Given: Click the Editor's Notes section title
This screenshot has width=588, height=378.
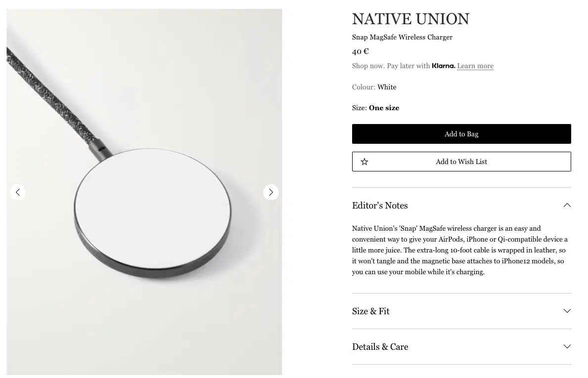Looking at the screenshot, I should pyautogui.click(x=380, y=206).
